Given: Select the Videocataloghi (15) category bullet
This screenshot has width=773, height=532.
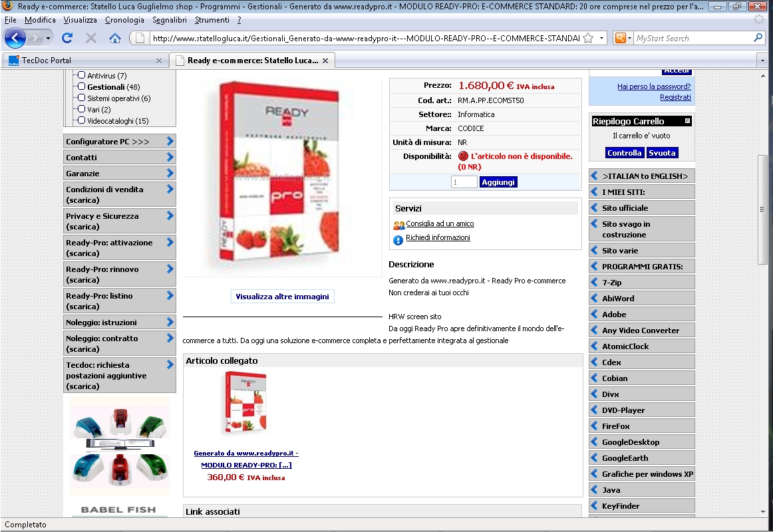Looking at the screenshot, I should click(x=81, y=120).
